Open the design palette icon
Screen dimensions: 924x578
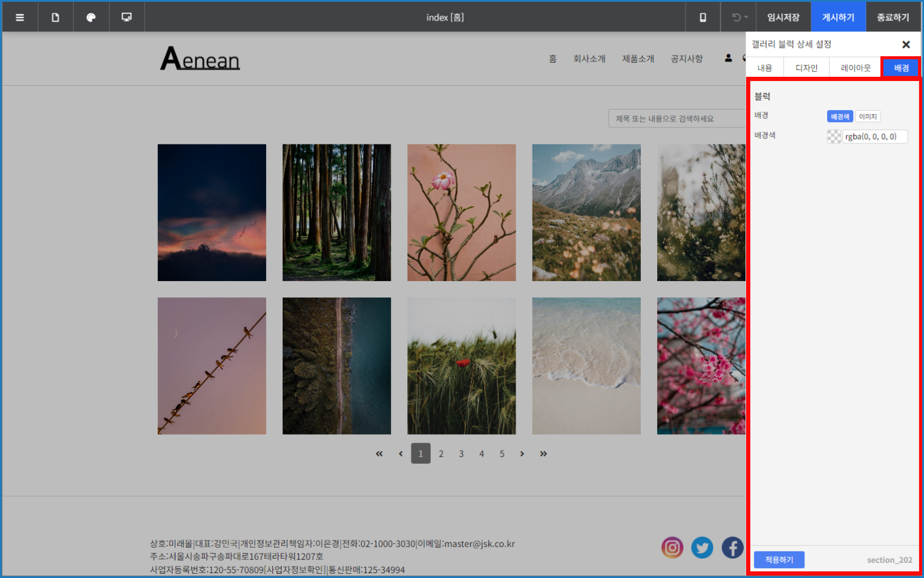click(x=91, y=18)
